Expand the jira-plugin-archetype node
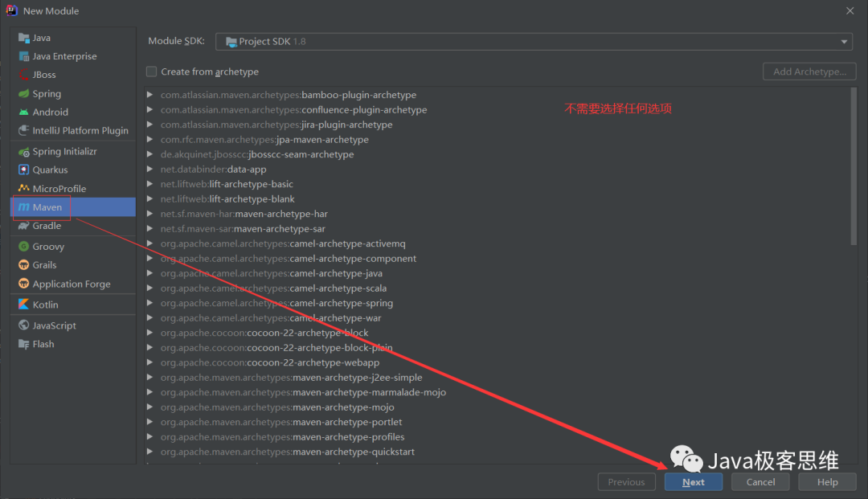This screenshot has width=868, height=499. click(x=150, y=125)
